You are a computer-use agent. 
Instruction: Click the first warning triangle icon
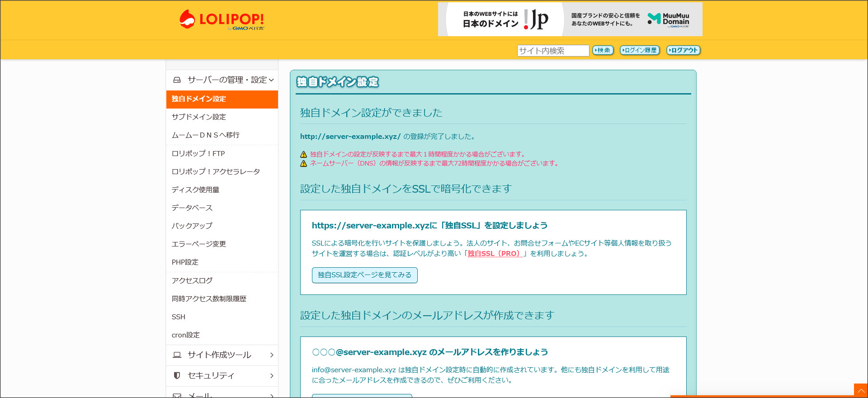click(304, 155)
